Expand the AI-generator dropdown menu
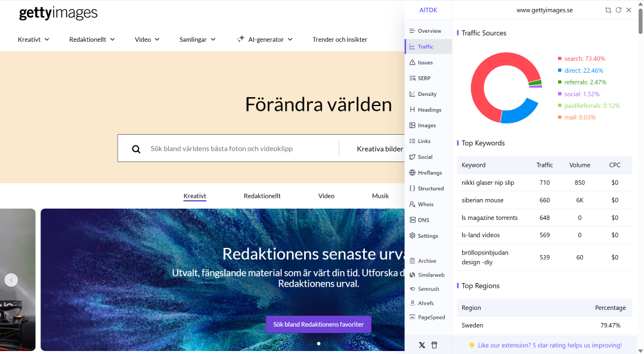Viewport: 644px width, 354px height. pos(265,39)
